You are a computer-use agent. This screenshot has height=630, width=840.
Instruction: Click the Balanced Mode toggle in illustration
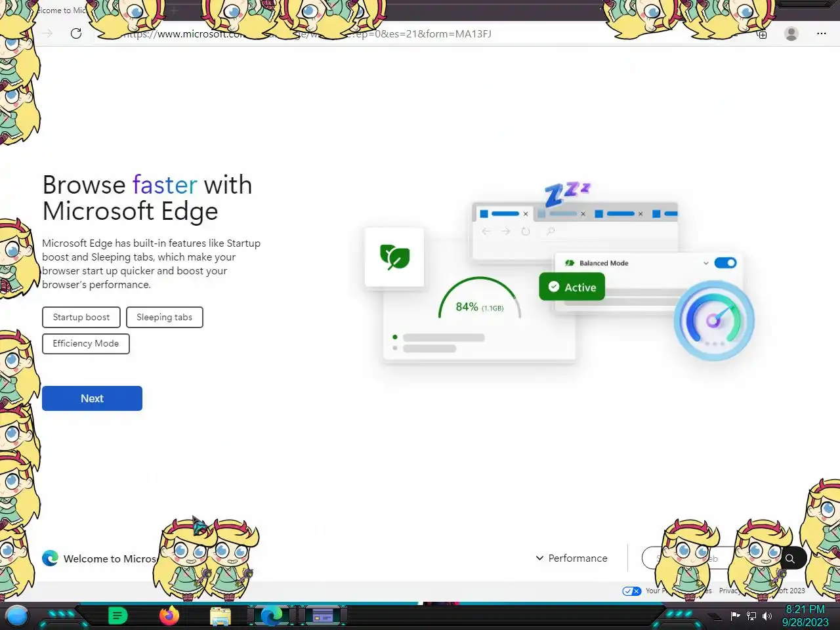click(x=725, y=262)
